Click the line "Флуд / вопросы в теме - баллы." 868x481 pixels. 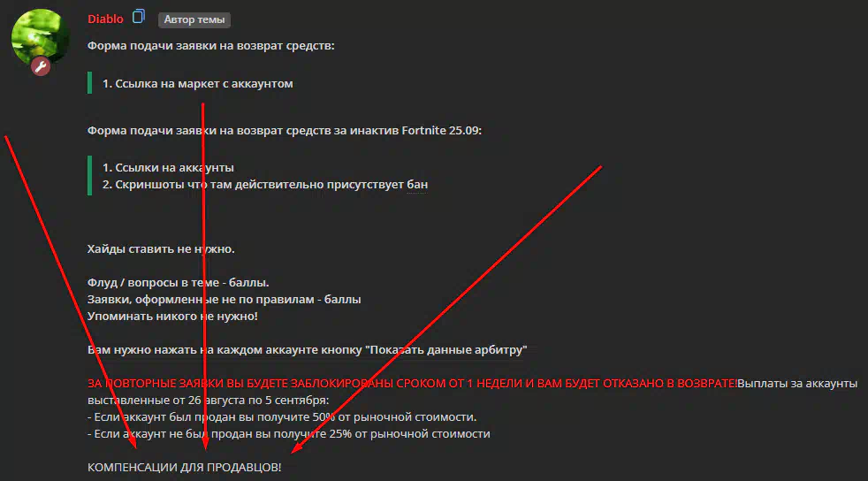(x=179, y=282)
